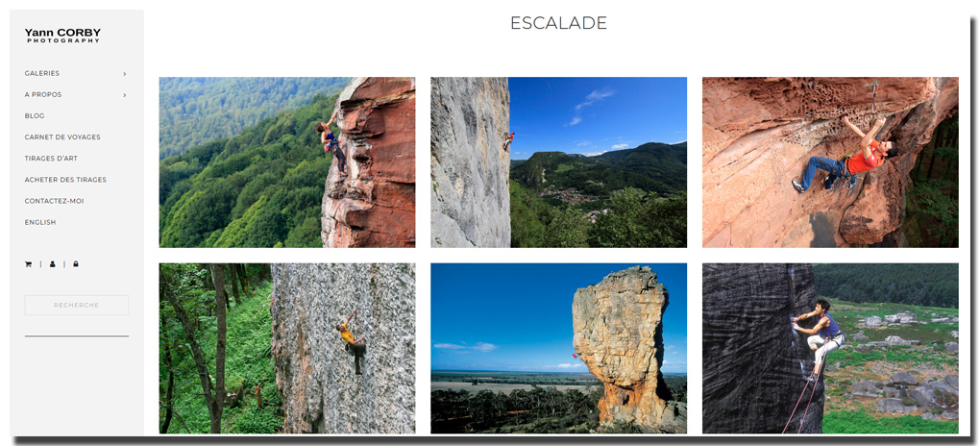
Task: Open the red sandstone cliff forest photo
Action: click(287, 162)
